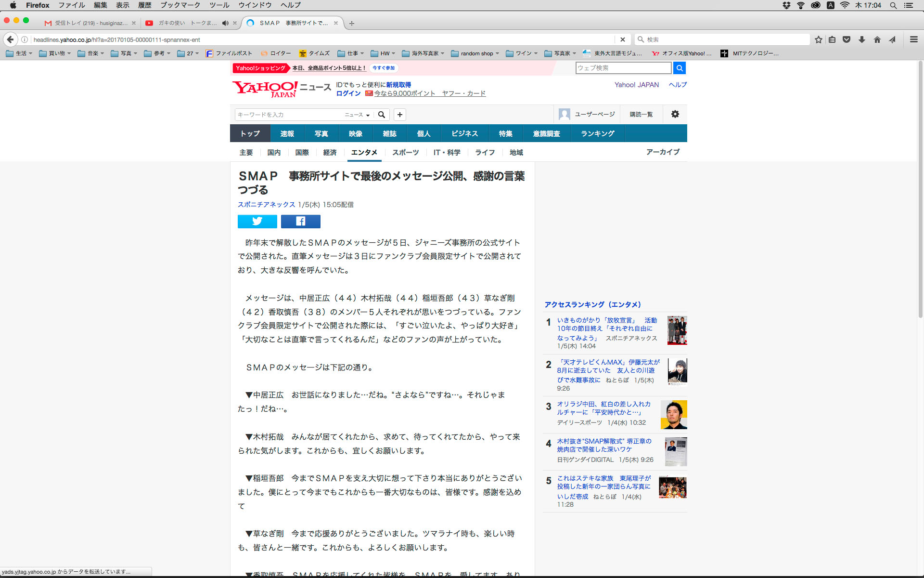
Task: Open the スポニチアネックス source link
Action: click(266, 205)
